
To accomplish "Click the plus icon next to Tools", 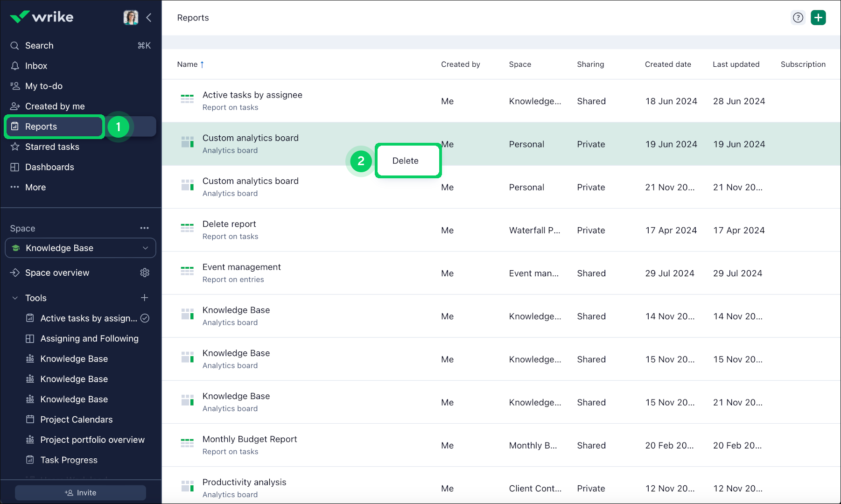I will tap(145, 298).
